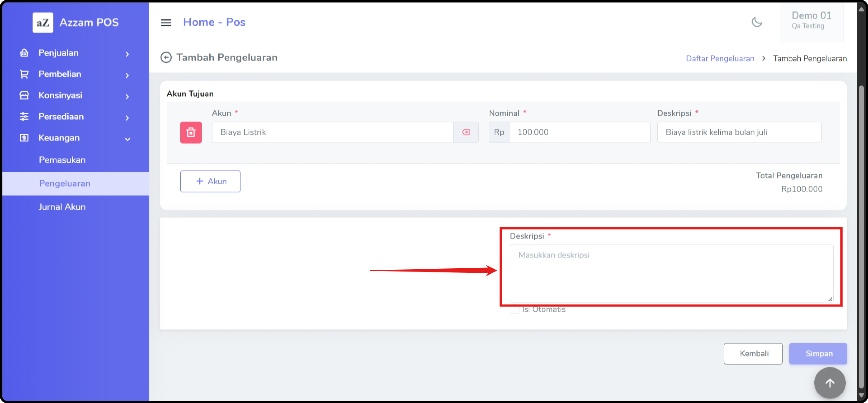Add another row with + Akun button
Screen dimensions: 868x403
pos(210,181)
